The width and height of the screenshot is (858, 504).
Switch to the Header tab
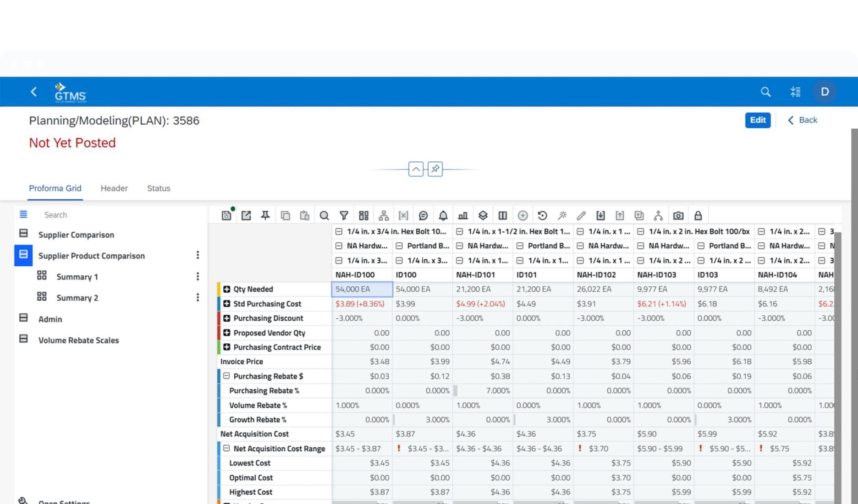[114, 188]
